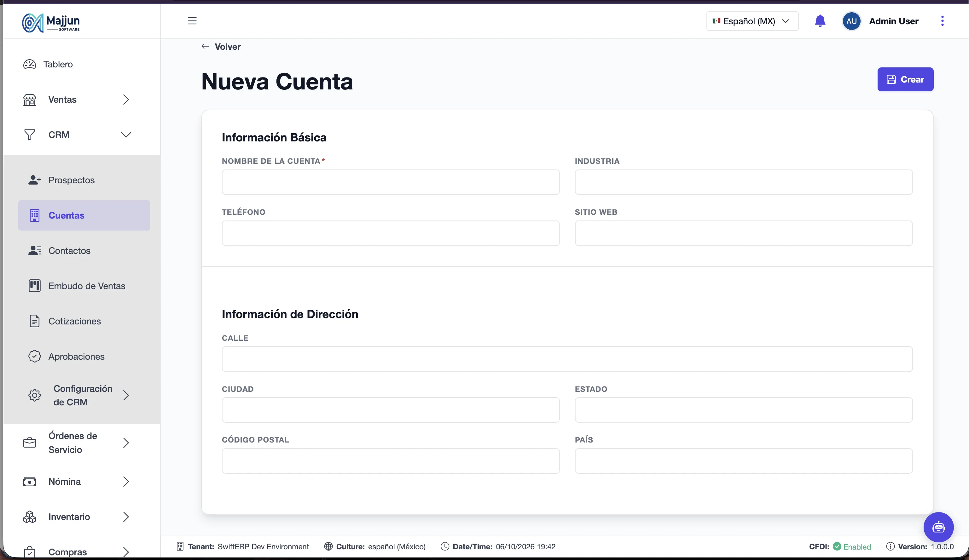
Task: Click the Configuración de CRM gear icon
Action: coord(35,395)
